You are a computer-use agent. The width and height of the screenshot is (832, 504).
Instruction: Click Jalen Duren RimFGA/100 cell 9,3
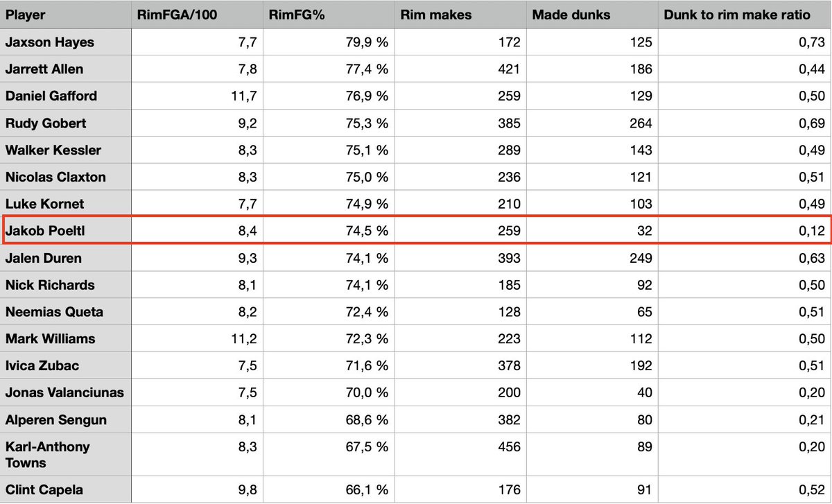[197, 258]
